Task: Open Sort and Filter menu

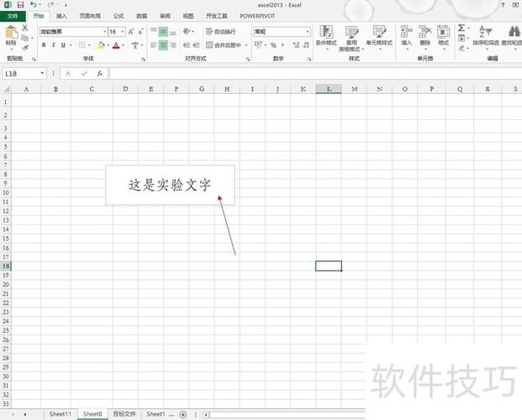Action: coord(486,37)
